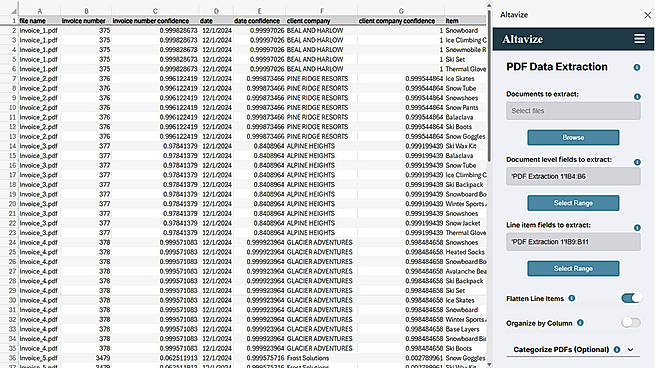
Task: Open the Altavize hamburger menu
Action: pyautogui.click(x=639, y=39)
